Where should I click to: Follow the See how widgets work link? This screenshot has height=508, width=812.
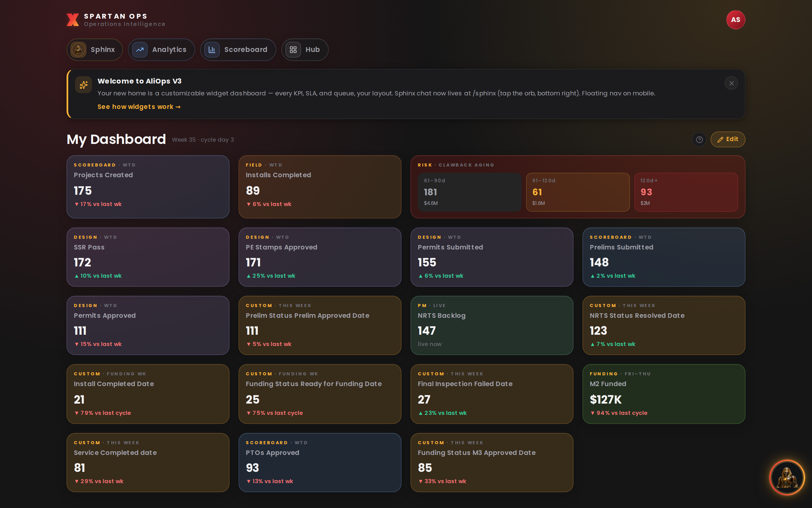139,107
